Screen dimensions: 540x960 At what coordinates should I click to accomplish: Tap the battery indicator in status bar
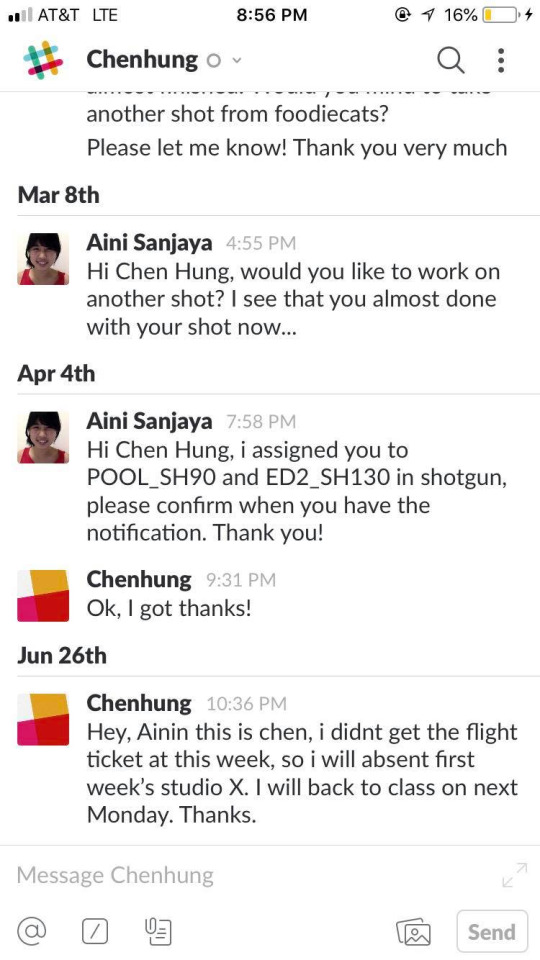tap(500, 15)
